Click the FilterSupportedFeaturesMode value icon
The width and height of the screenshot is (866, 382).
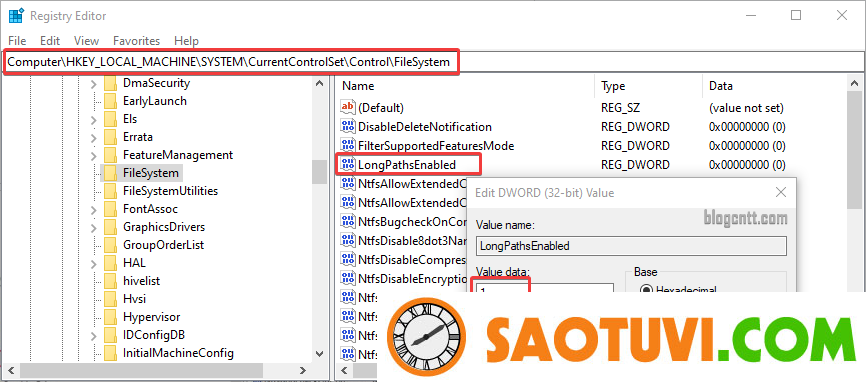[x=347, y=146]
